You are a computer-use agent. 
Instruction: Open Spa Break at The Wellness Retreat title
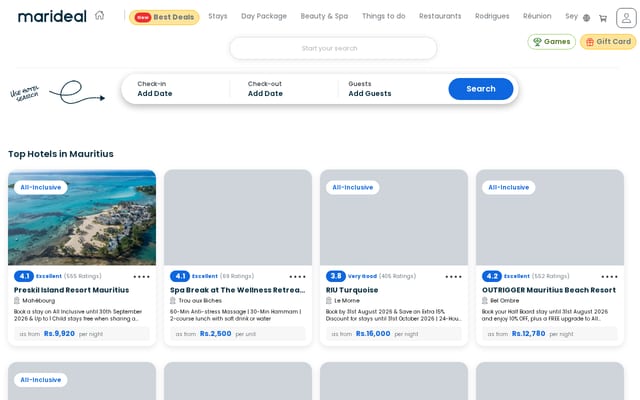(x=238, y=290)
